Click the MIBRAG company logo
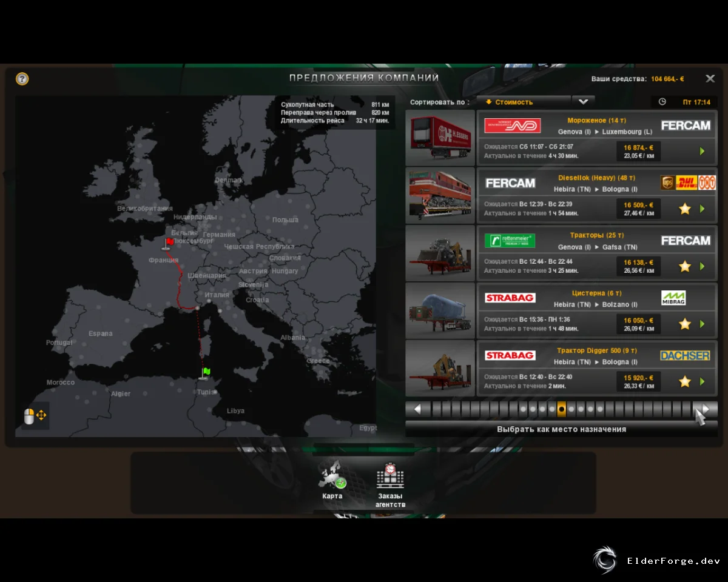The width and height of the screenshot is (728, 582). point(673,298)
